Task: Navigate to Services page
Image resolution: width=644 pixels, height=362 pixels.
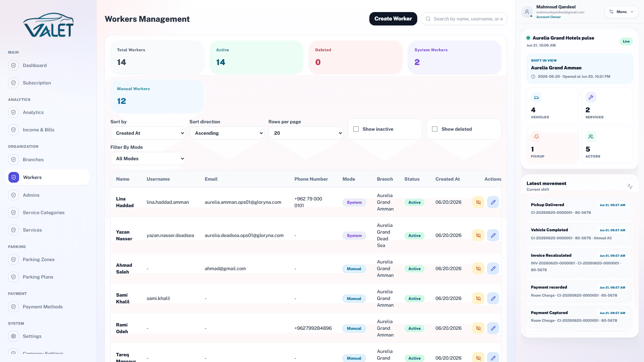Action: click(x=48, y=230)
